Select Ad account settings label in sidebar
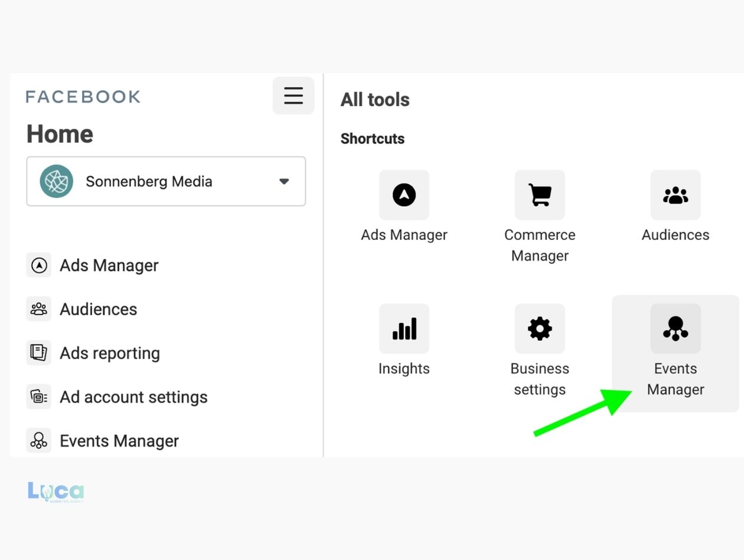The height and width of the screenshot is (560, 744). tap(133, 396)
